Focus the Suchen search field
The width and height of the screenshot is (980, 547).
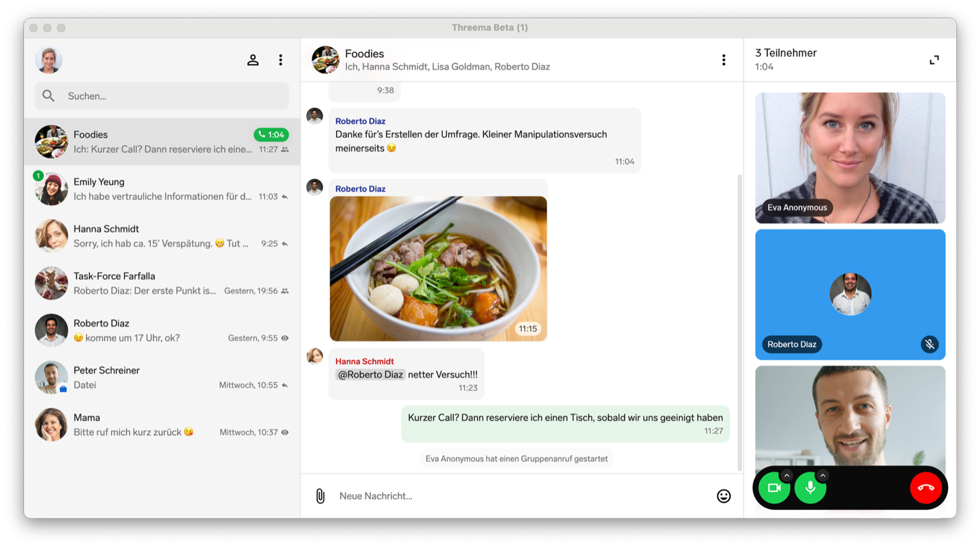click(x=161, y=96)
